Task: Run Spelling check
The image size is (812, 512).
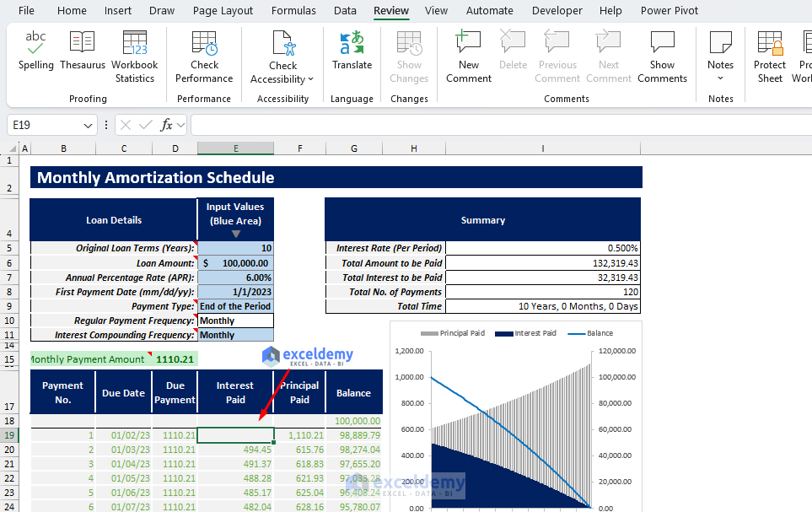Action: tap(35, 55)
